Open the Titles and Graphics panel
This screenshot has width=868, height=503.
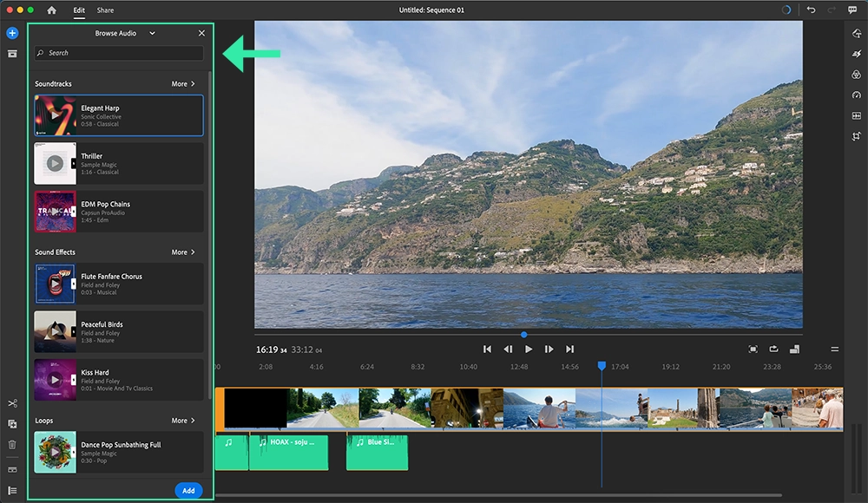coord(856,33)
